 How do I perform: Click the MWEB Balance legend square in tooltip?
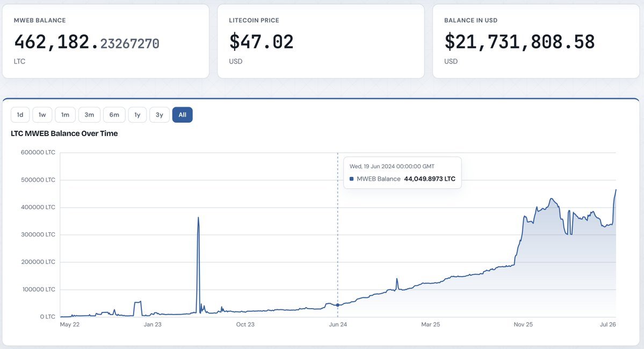pos(352,179)
